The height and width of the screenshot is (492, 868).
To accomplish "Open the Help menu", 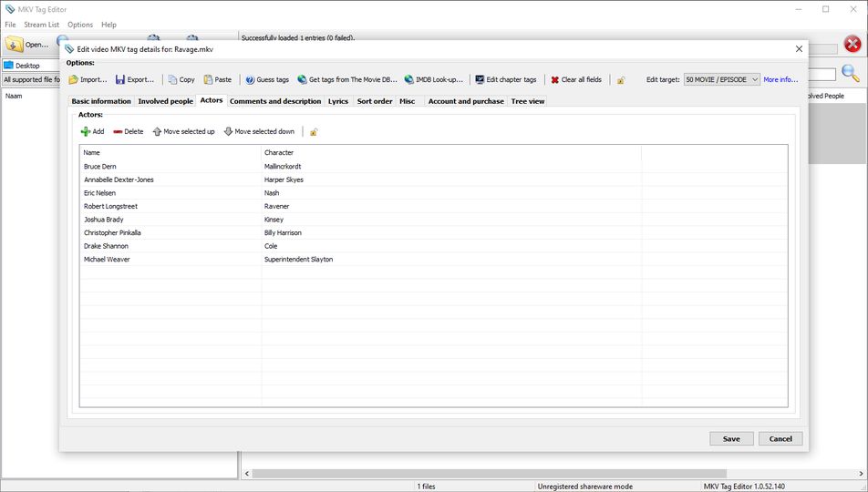I will pyautogui.click(x=109, y=25).
